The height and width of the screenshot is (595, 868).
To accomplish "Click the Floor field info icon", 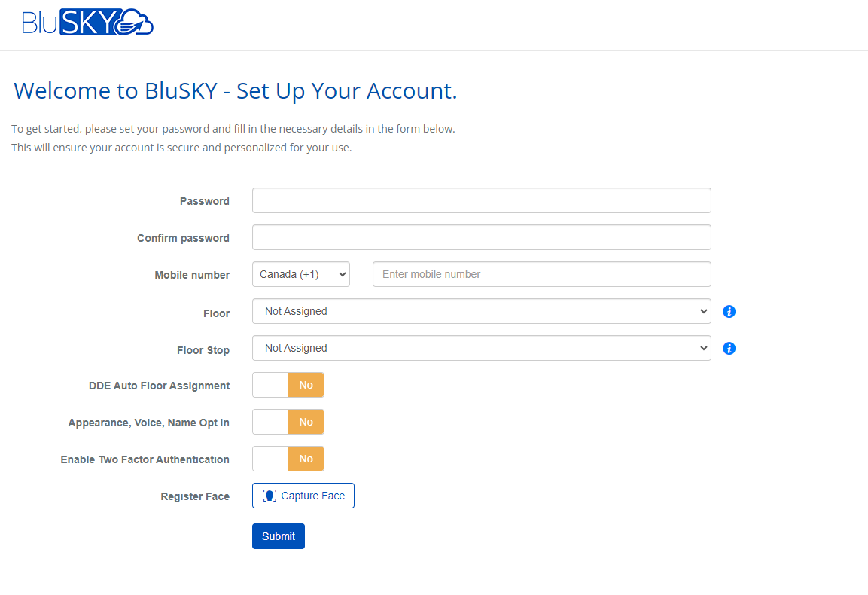I will [x=728, y=310].
